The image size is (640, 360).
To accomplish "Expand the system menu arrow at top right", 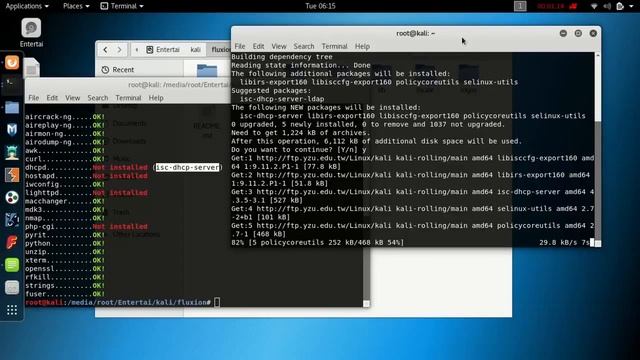I will (x=631, y=6).
